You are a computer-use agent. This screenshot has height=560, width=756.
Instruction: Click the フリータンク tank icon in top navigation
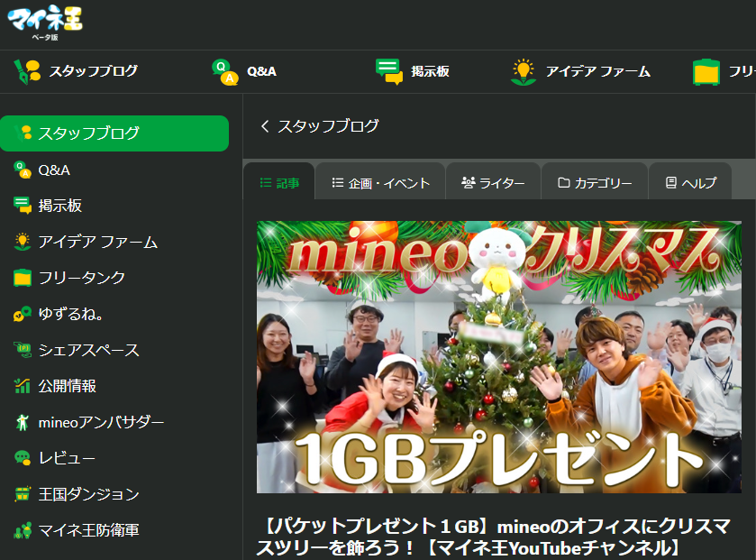coord(706,72)
